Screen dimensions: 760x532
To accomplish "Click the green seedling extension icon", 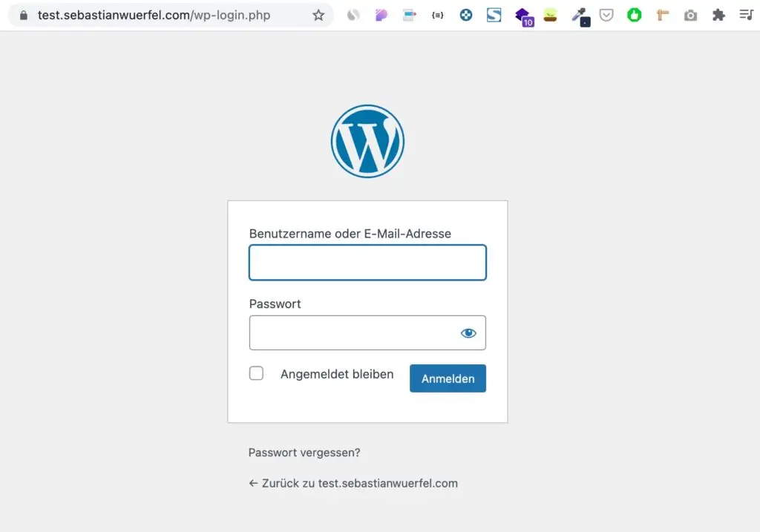I will [550, 16].
